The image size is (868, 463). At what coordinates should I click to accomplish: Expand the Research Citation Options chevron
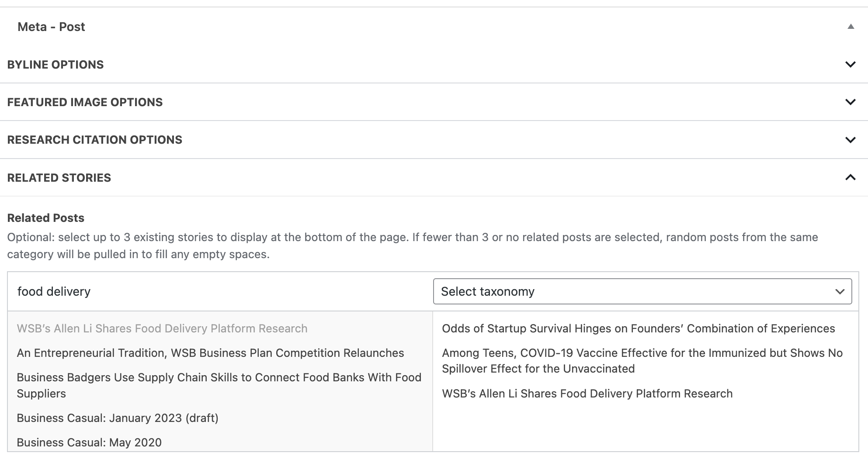coord(850,140)
